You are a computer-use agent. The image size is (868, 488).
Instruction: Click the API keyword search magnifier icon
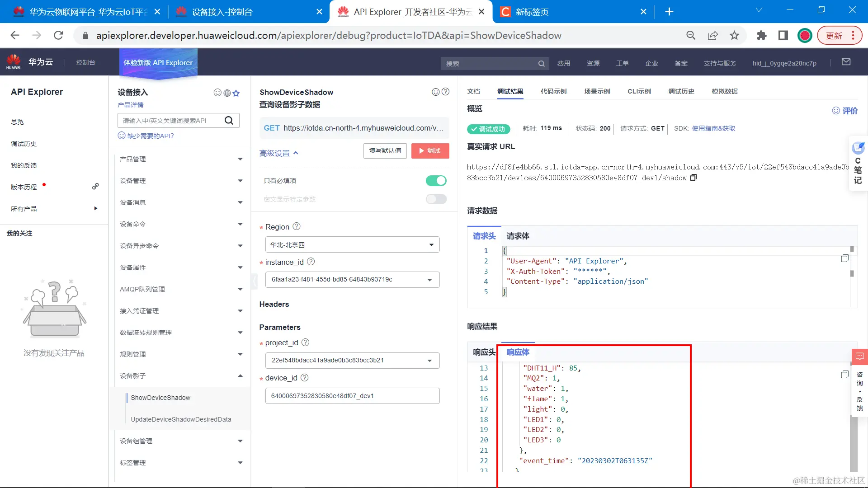229,120
